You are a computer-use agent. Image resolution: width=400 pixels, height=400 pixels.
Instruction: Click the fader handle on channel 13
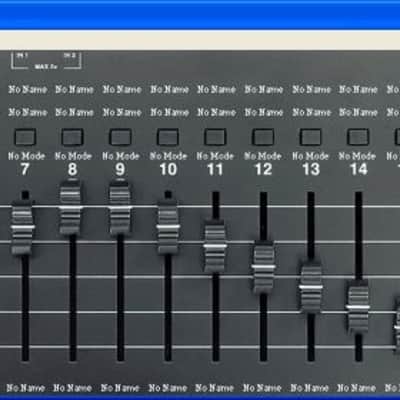pyautogui.click(x=311, y=287)
